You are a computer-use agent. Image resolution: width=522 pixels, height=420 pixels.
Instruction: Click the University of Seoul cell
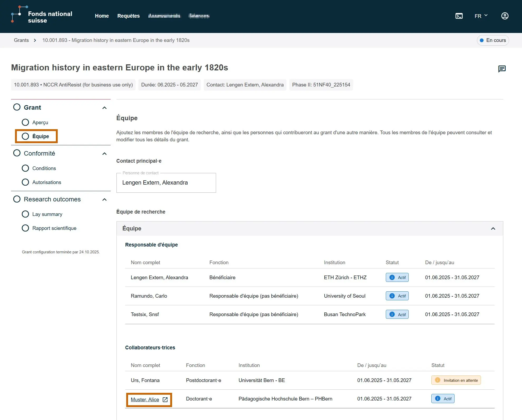[345, 296]
